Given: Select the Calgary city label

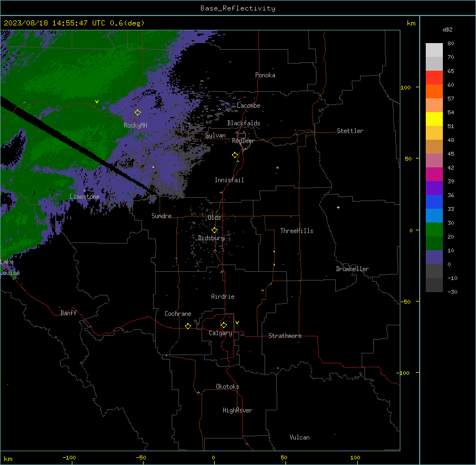Looking at the screenshot, I should pyautogui.click(x=220, y=333).
